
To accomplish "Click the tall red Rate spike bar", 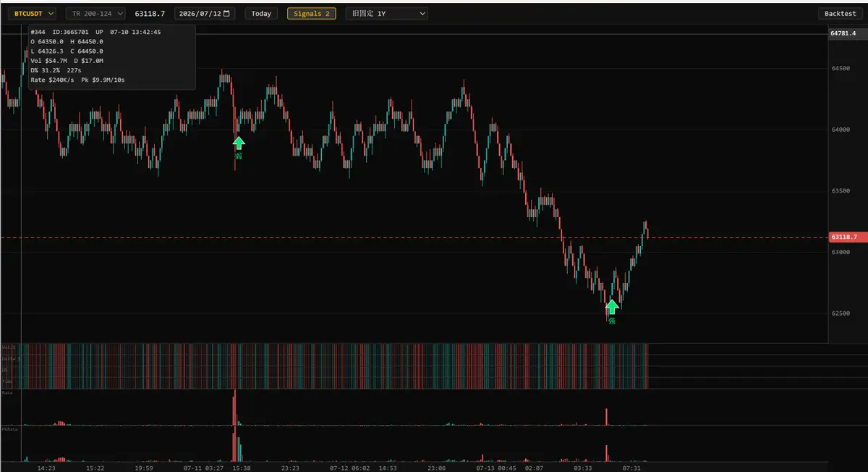I will pos(234,408).
